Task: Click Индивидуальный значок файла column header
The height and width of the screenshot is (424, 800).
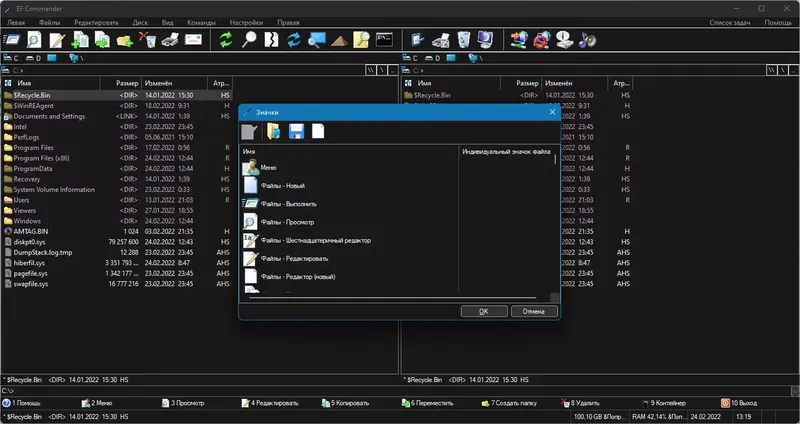Action: [506, 152]
